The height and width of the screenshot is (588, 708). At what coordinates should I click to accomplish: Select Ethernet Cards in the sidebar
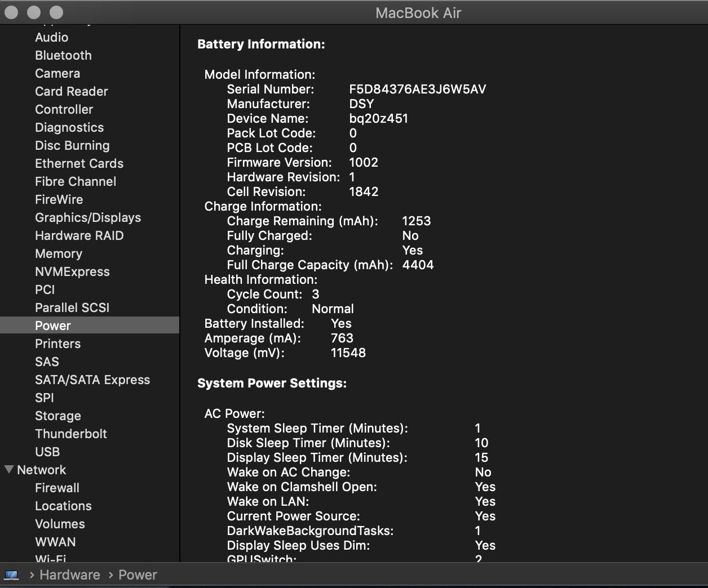tap(79, 163)
